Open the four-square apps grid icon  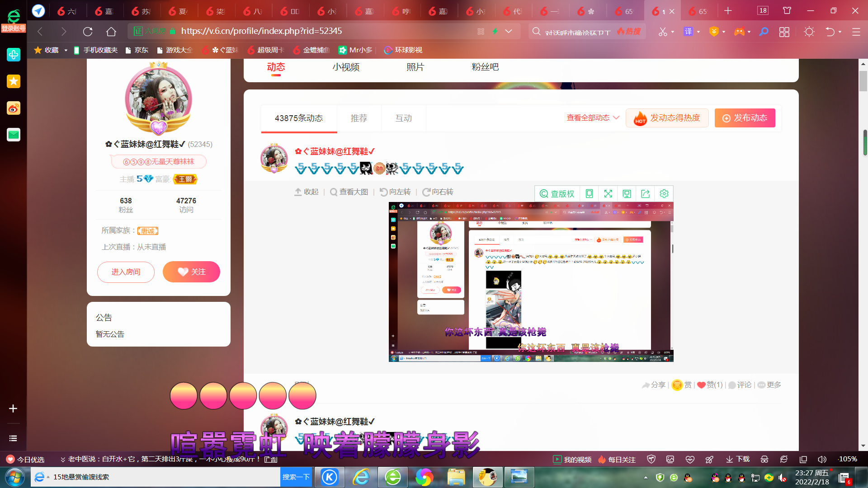pyautogui.click(x=784, y=32)
